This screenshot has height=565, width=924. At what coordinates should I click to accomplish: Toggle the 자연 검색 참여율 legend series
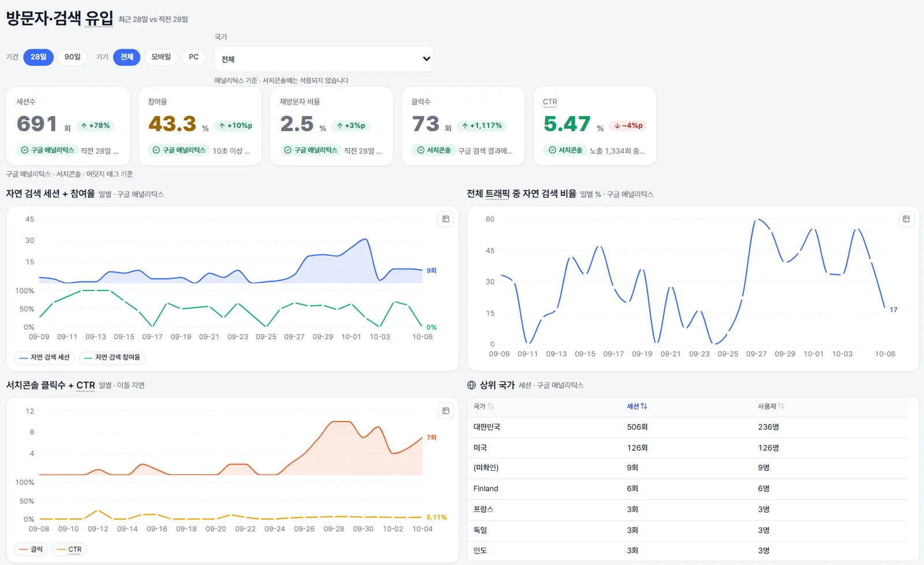click(x=112, y=358)
